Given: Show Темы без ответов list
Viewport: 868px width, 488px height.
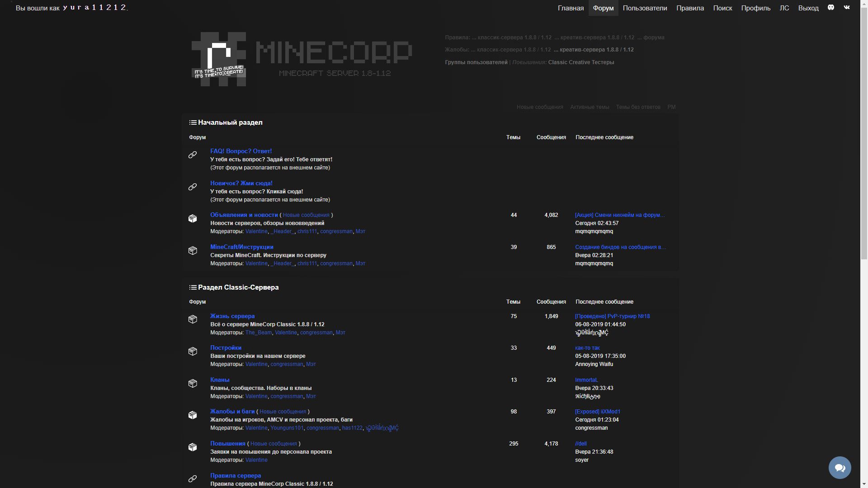Looking at the screenshot, I should [638, 107].
